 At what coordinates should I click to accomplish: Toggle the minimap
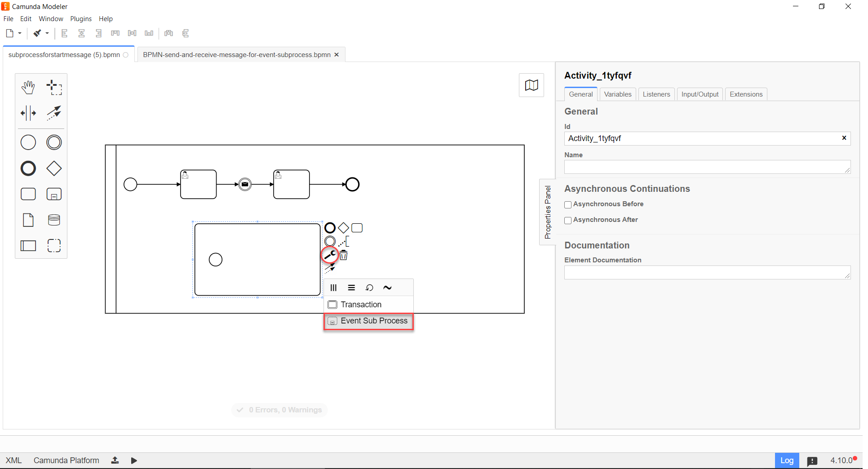click(531, 85)
